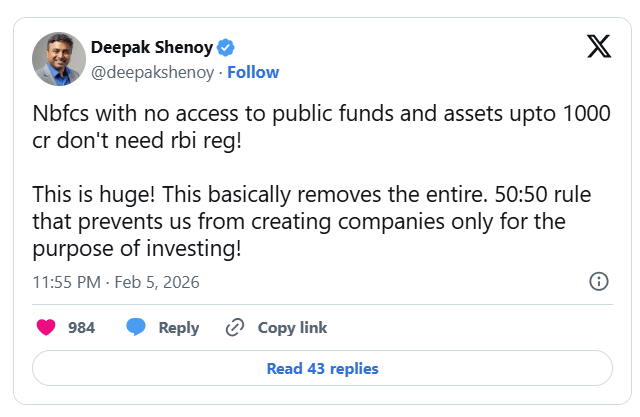Viewport: 640px width, 417px height.
Task: Click the Deepak Shenoy display name
Action: pos(151,48)
